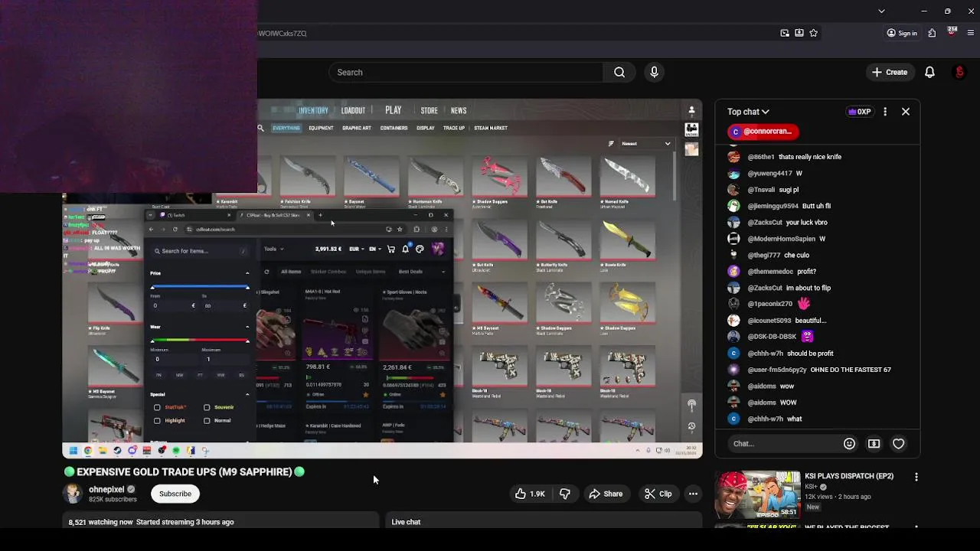Toggle the FN wear filter
The image size is (980, 551).
click(x=158, y=376)
